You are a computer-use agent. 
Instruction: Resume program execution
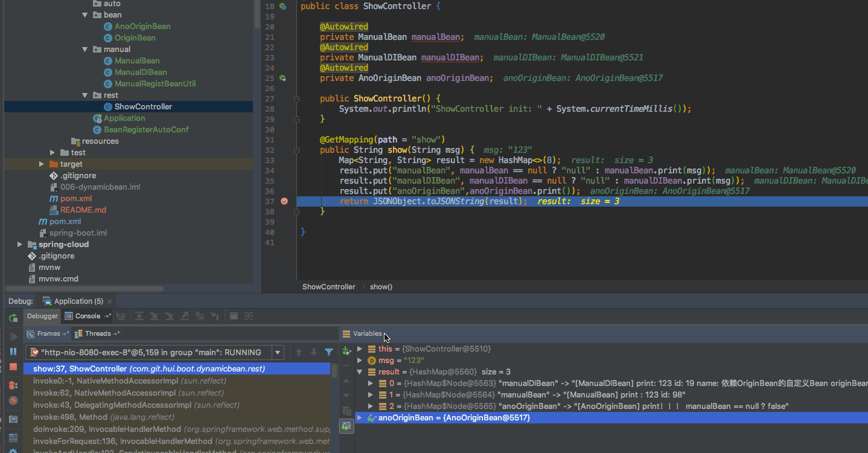pyautogui.click(x=13, y=336)
